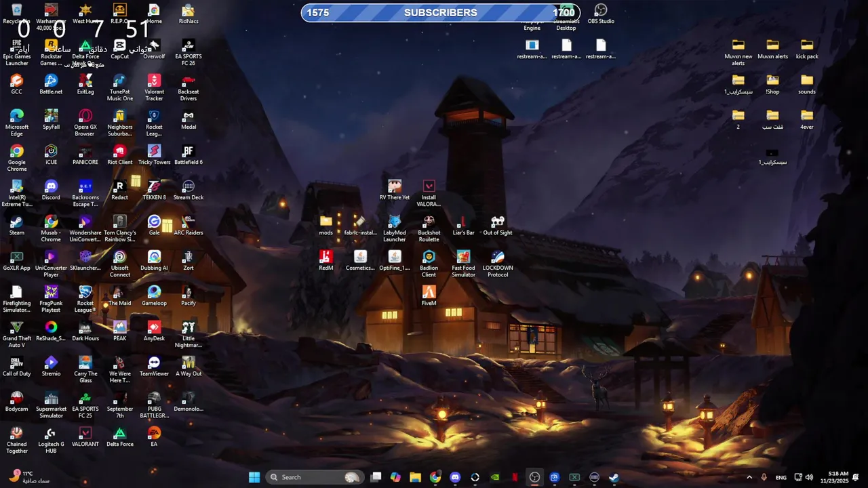Open the ARC Raiders shortcut
Image resolution: width=868 pixels, height=488 pixels.
[189, 224]
